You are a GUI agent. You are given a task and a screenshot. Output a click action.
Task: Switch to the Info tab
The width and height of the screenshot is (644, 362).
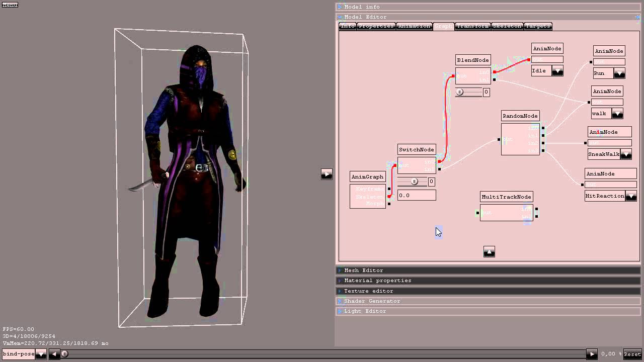click(348, 26)
